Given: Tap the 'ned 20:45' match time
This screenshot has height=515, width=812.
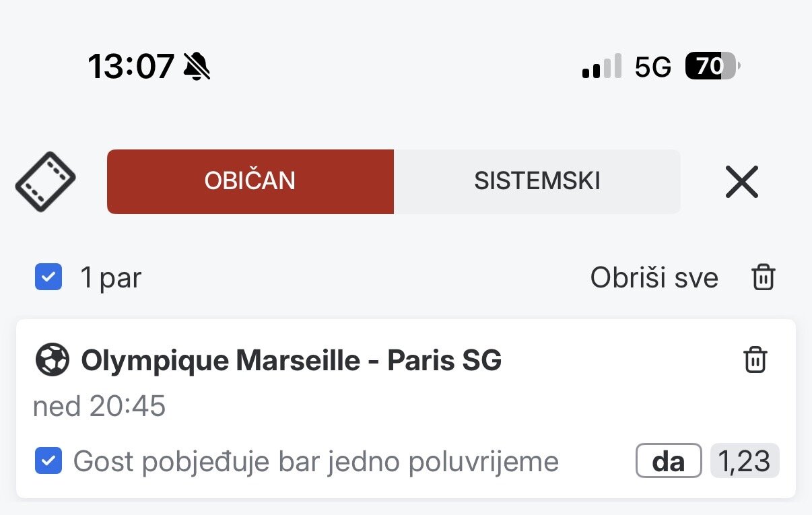Looking at the screenshot, I should (99, 407).
